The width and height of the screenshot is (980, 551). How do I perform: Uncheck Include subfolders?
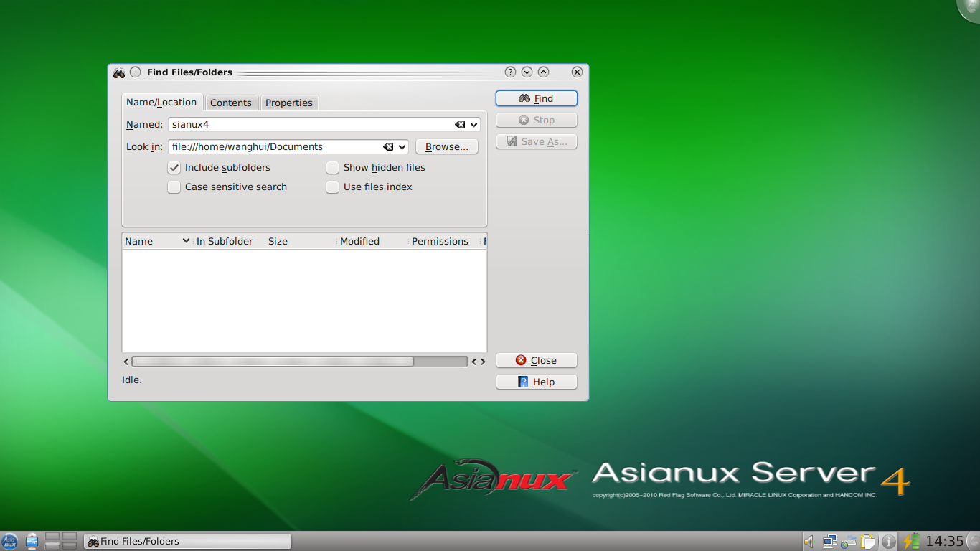point(174,168)
